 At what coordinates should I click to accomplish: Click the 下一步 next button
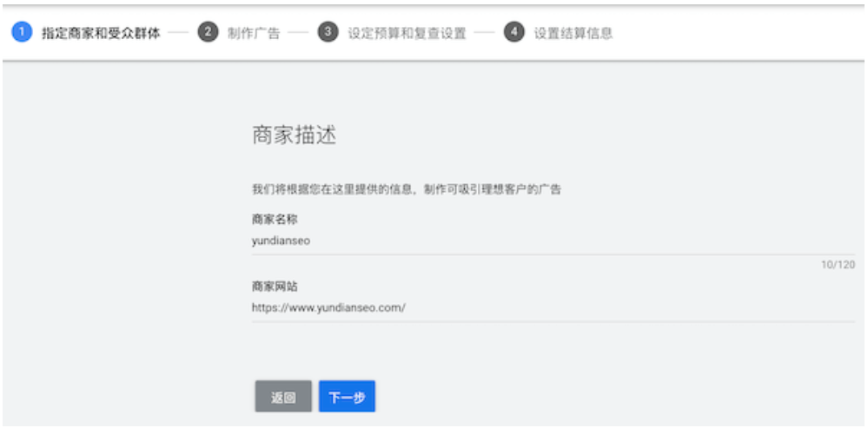point(347,397)
